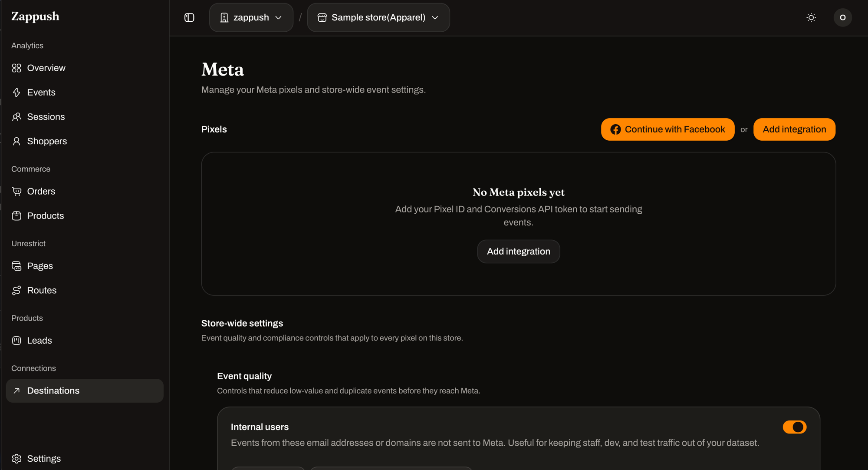The image size is (868, 470).
Task: Open Sessions from the sidebar
Action: click(85, 117)
